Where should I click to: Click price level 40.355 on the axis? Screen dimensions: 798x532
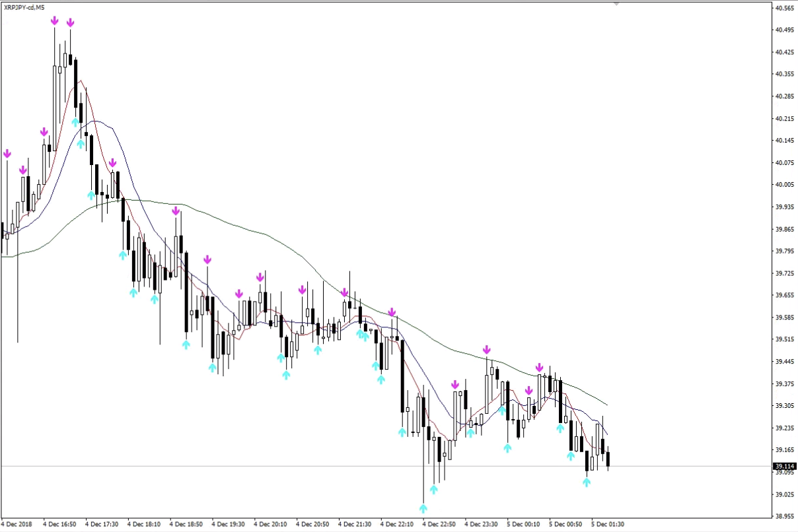click(784, 74)
